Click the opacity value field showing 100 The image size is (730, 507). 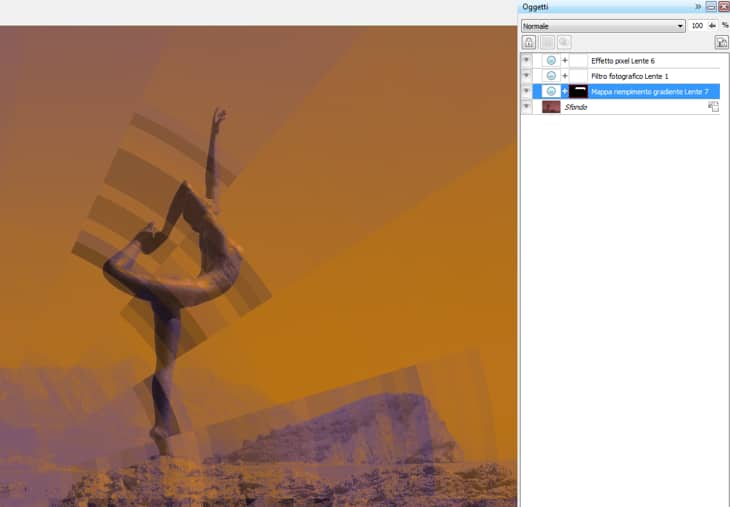696,26
